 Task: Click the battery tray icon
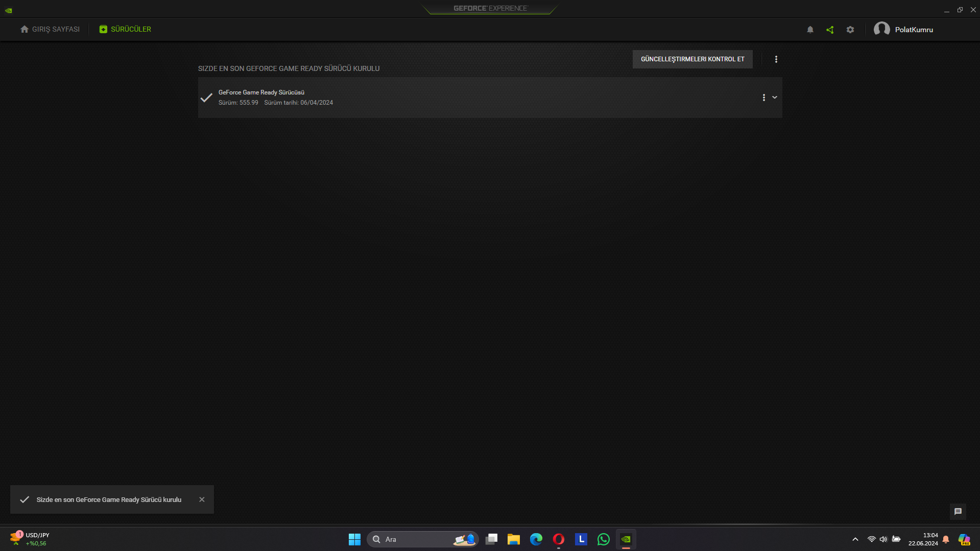pos(896,539)
